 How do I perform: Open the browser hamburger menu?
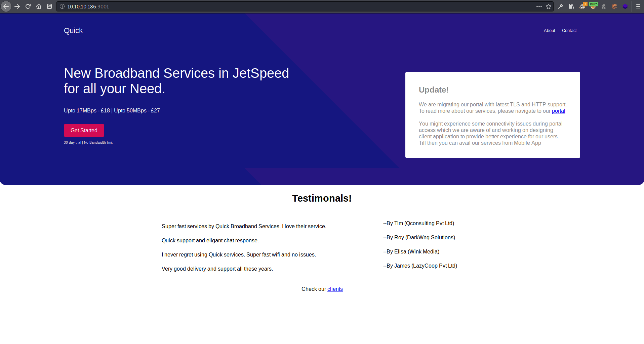pyautogui.click(x=638, y=6)
